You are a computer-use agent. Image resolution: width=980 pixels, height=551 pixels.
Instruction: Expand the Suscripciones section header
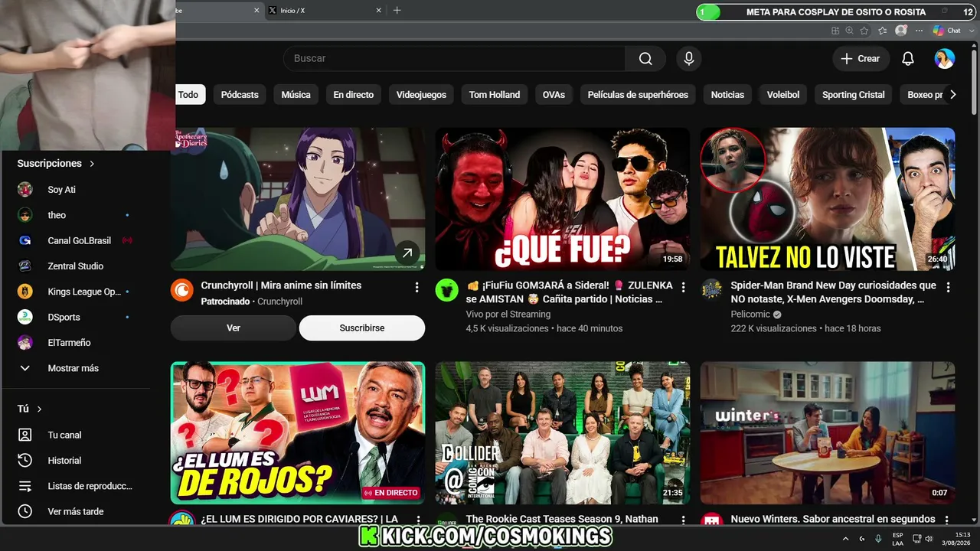[56, 163]
